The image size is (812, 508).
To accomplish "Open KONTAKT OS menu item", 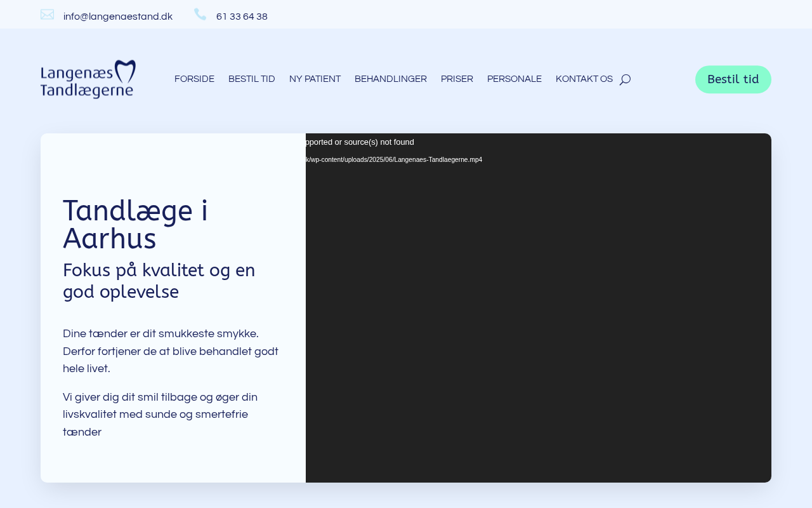I will [584, 79].
